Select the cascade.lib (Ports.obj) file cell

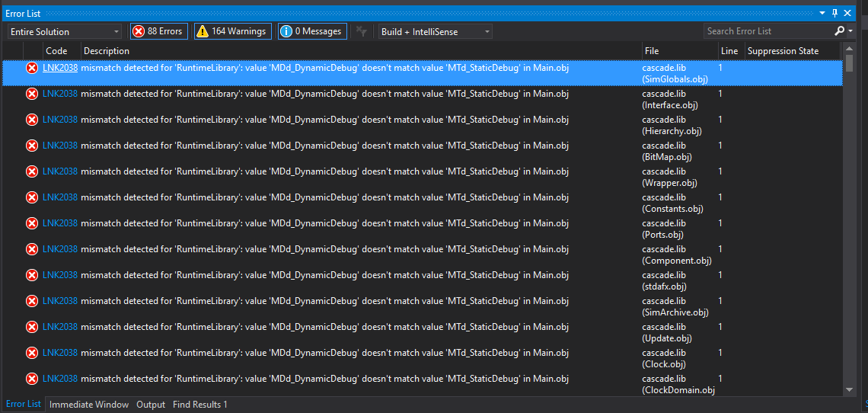click(x=664, y=229)
